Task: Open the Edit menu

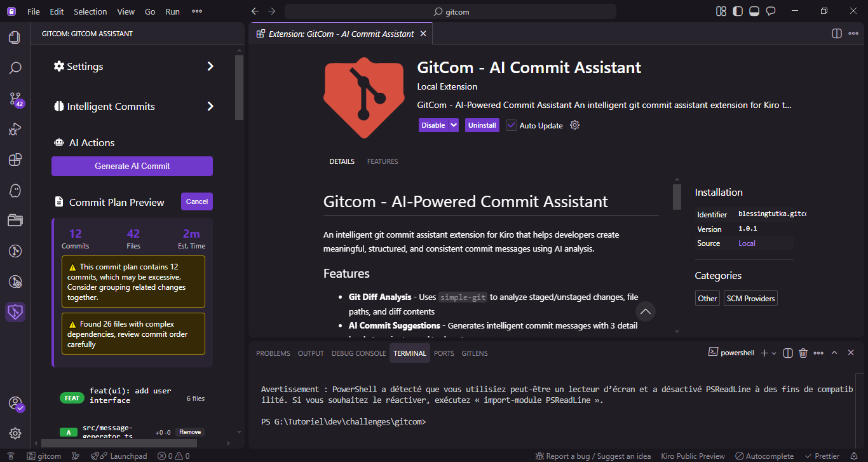Action: [57, 11]
